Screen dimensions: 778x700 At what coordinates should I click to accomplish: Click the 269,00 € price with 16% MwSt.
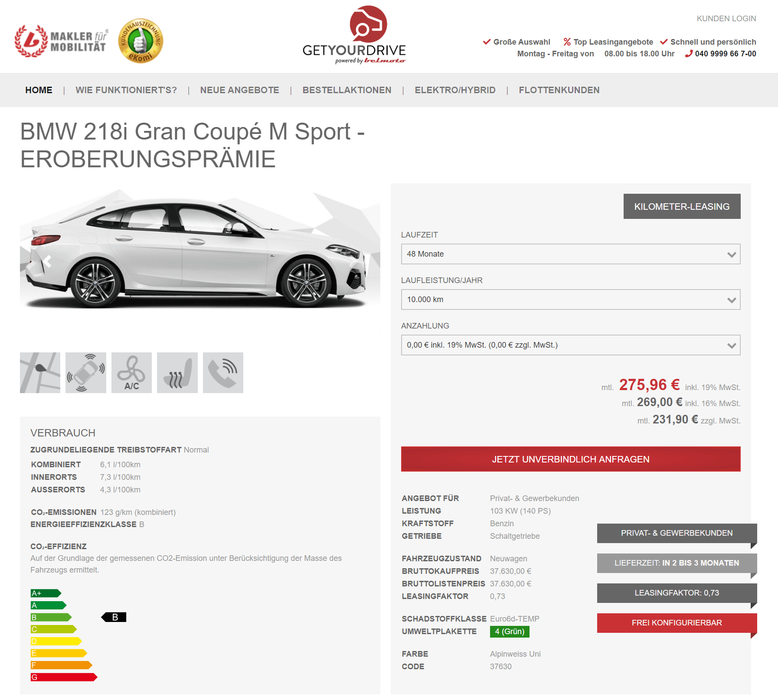tap(660, 402)
